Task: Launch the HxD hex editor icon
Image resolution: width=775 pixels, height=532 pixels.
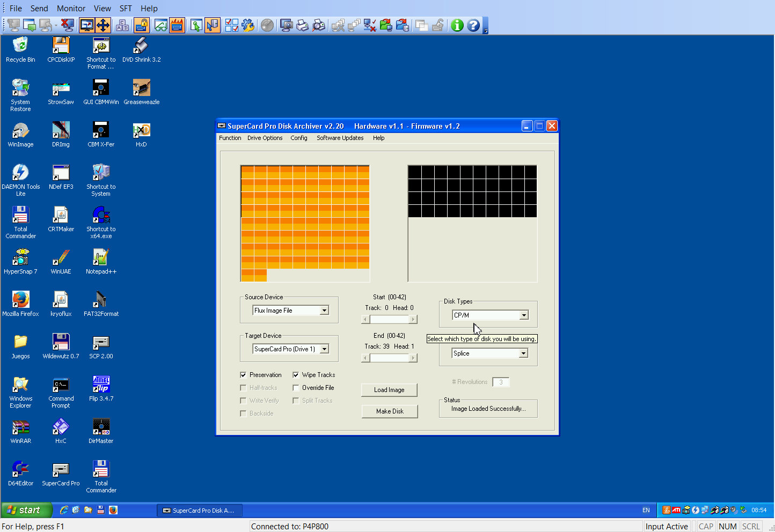Action: click(141, 134)
